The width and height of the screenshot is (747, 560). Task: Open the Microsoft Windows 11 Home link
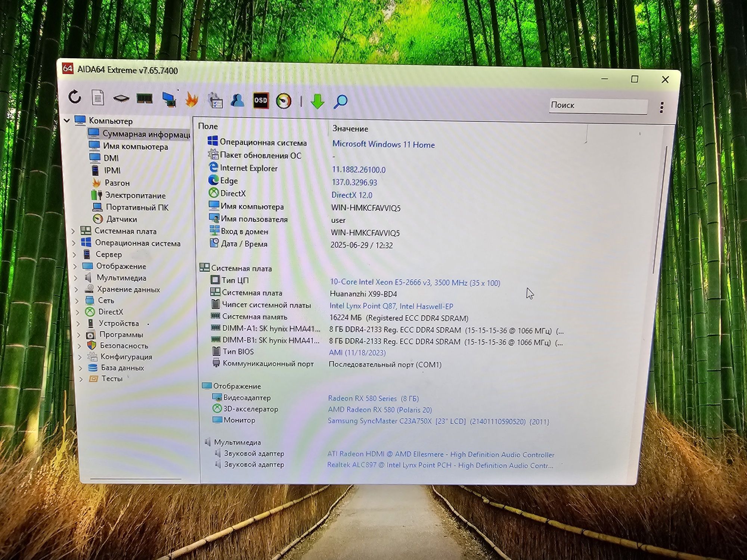coord(383,144)
